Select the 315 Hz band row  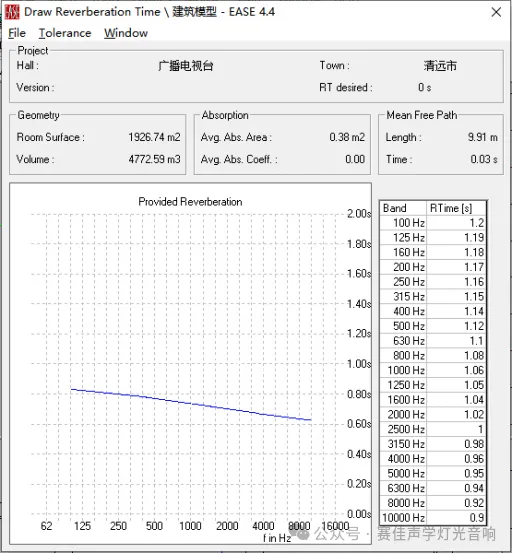[x=433, y=296]
